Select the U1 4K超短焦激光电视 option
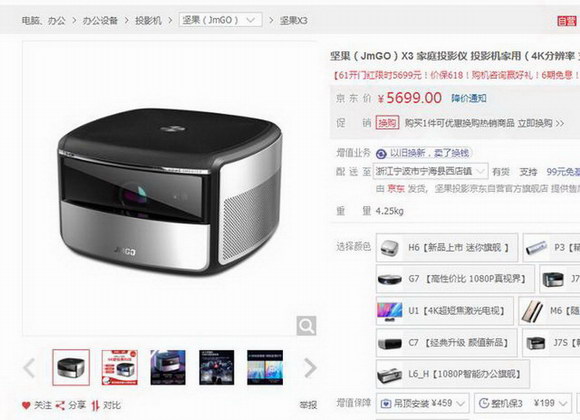The image size is (580, 420). [x=445, y=311]
